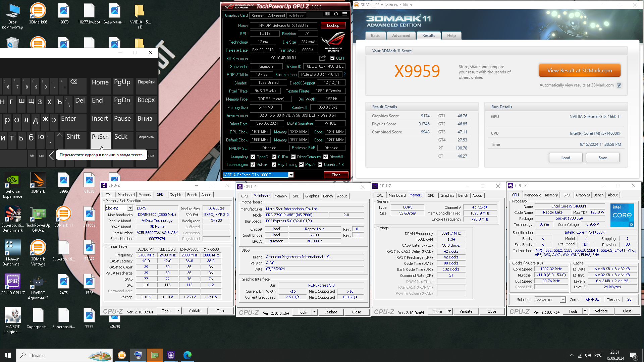The width and height of the screenshot is (644, 362).
Task: Click BIOS version share/export icon in GPU-Z
Action: point(322,58)
